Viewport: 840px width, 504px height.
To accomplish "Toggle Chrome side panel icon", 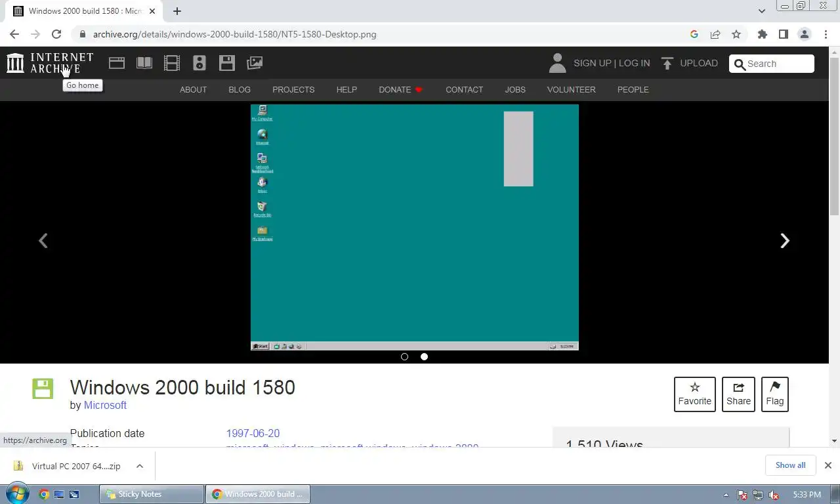I will pos(783,34).
